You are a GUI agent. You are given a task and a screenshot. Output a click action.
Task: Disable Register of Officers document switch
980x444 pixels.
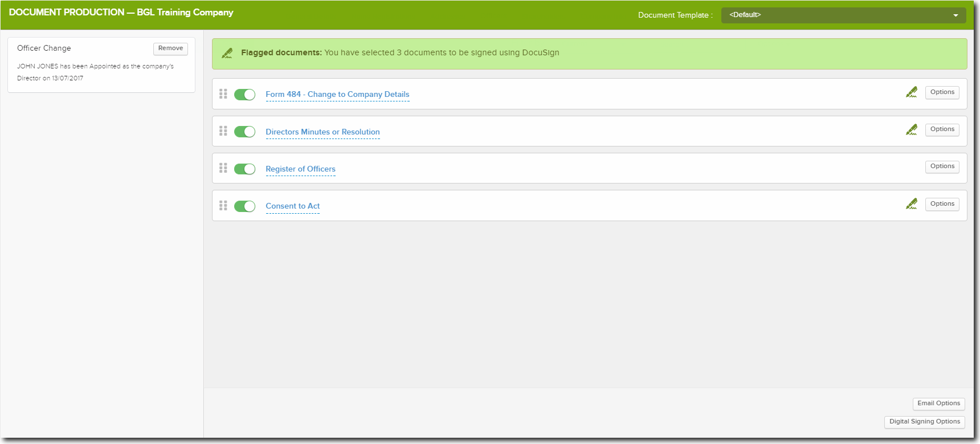pos(245,169)
